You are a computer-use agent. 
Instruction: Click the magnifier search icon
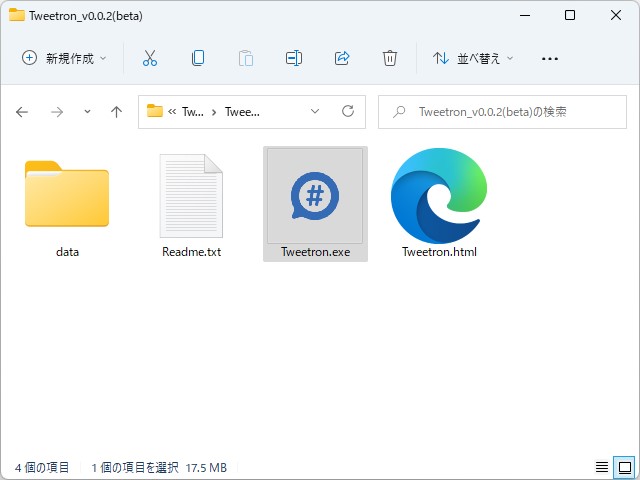pos(399,111)
